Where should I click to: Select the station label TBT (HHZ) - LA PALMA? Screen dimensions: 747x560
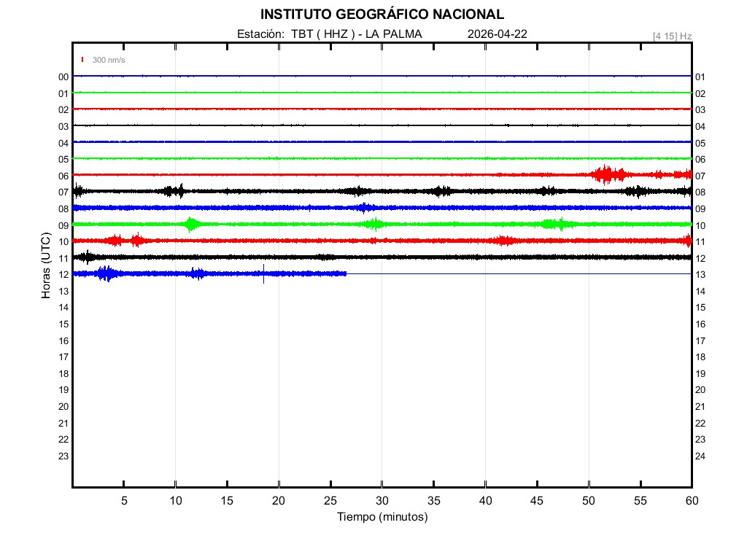(x=329, y=34)
